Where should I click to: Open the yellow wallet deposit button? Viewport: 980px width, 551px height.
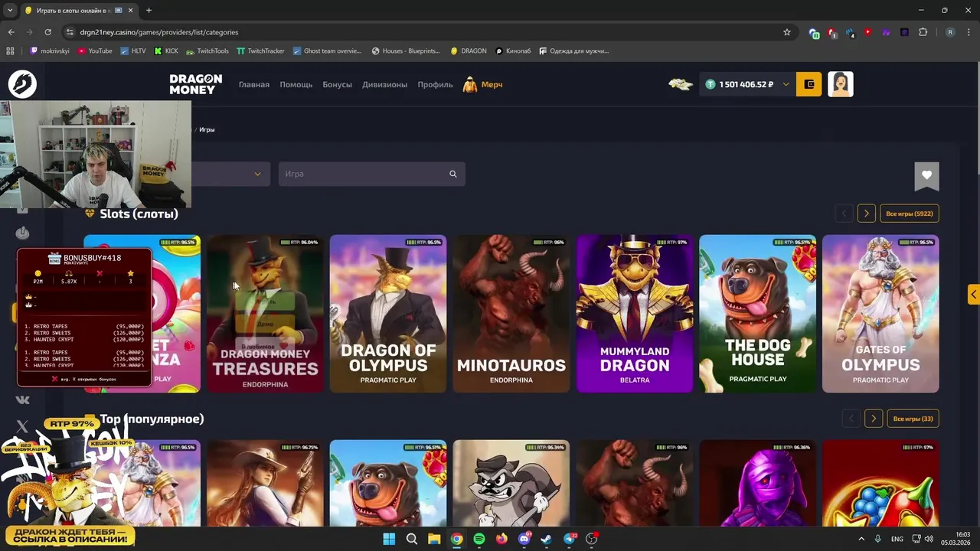[809, 84]
